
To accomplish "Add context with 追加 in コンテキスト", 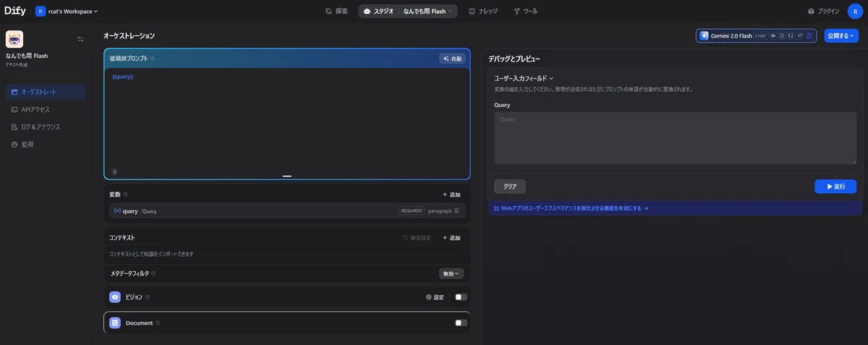I will pyautogui.click(x=451, y=237).
